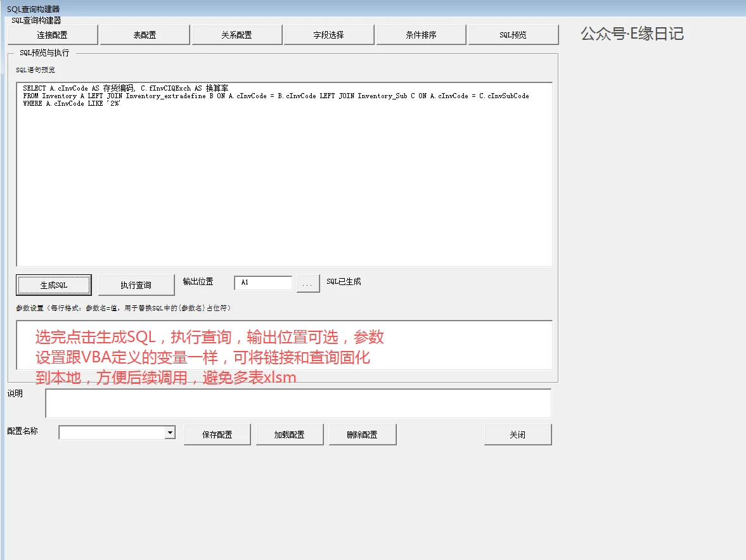Click the FROM Inventory A LEFT JOIN line
Screen dimensions: 746x560
pos(276,96)
